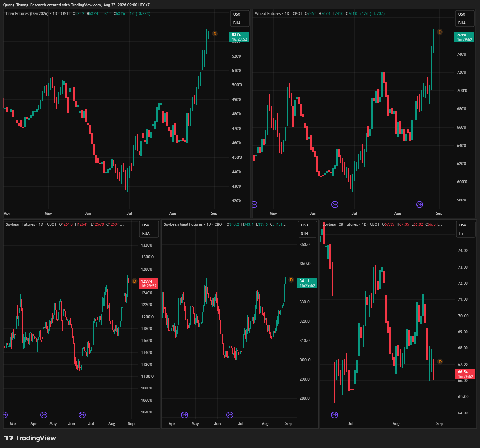The width and height of the screenshot is (480, 448).
Task: Click the Aug label on Wheat time axis
Action: (x=398, y=213)
